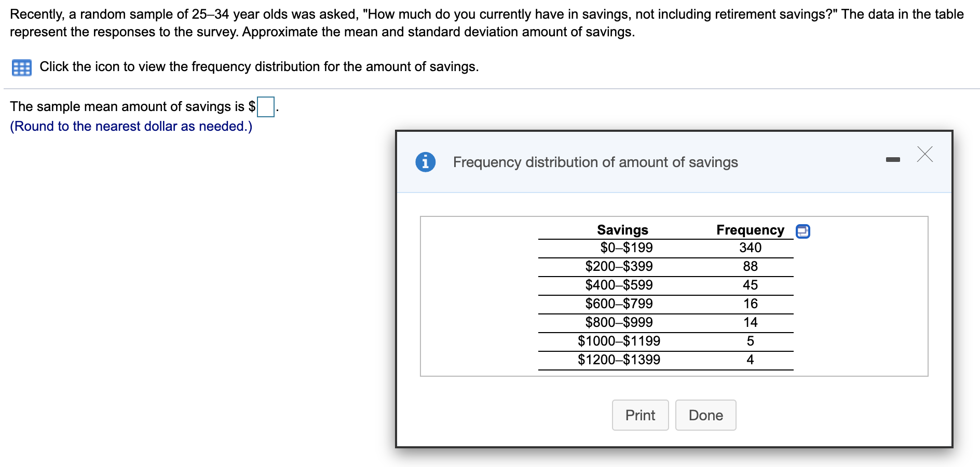Select the Savings column header

pos(622,230)
